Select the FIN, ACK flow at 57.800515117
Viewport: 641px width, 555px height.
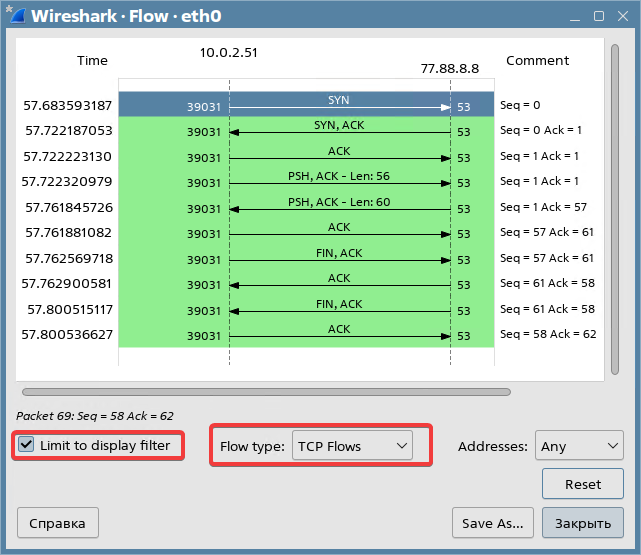(339, 311)
